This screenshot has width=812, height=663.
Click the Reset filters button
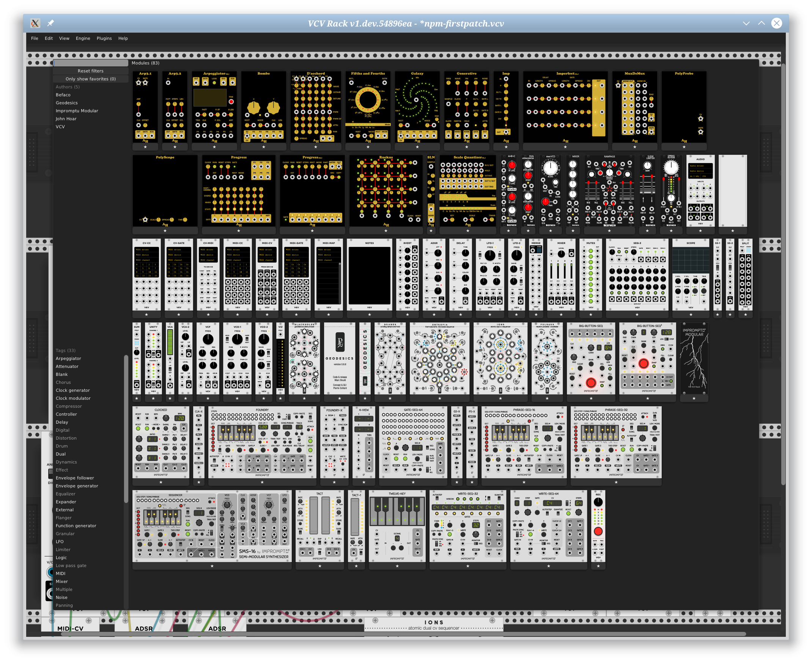pyautogui.click(x=91, y=71)
